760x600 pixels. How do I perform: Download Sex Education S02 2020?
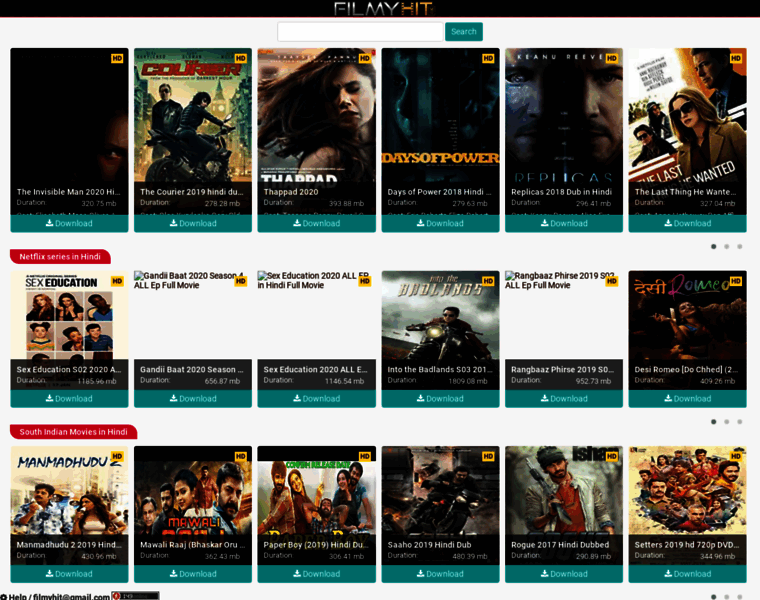click(69, 398)
